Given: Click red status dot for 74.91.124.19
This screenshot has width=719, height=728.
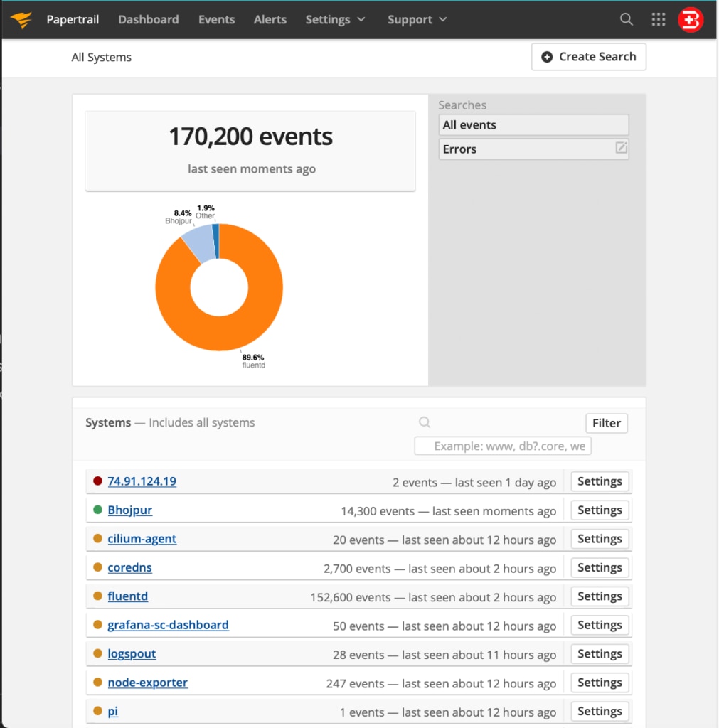Looking at the screenshot, I should point(97,481).
